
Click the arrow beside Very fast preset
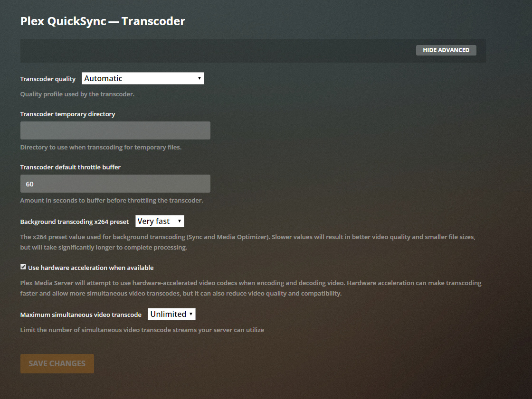tap(180, 221)
